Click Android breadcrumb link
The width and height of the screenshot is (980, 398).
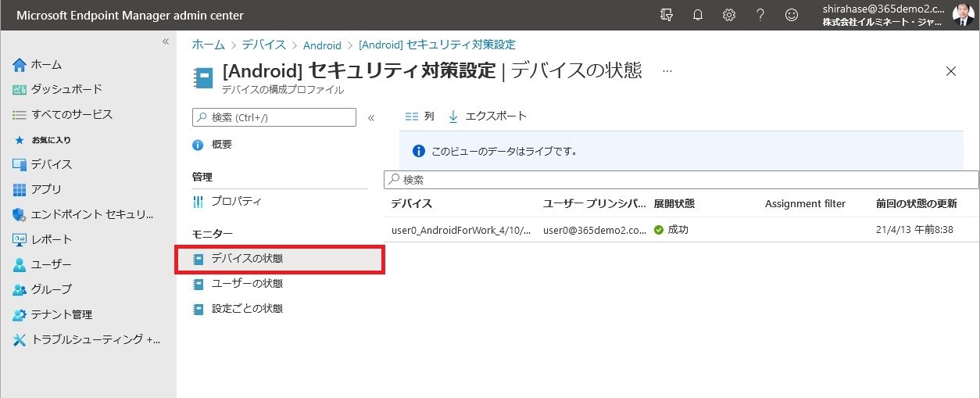pos(322,45)
